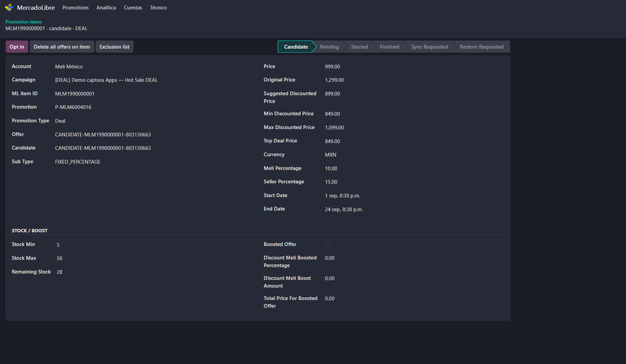Select the Finished status stage
The image size is (626, 364).
(389, 46)
